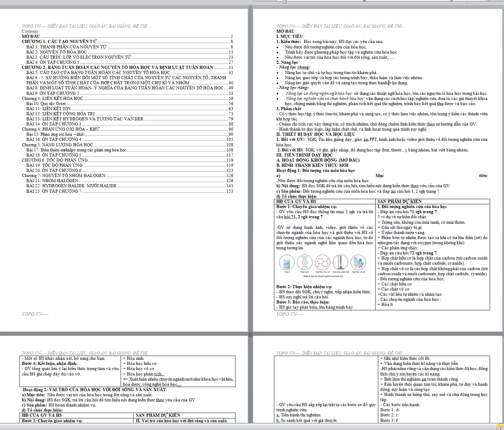Jump to BÀI 19. TỐC ĐỘ PHẢN ỨNG
The height and width of the screenshot is (430, 504).
(x=54, y=165)
